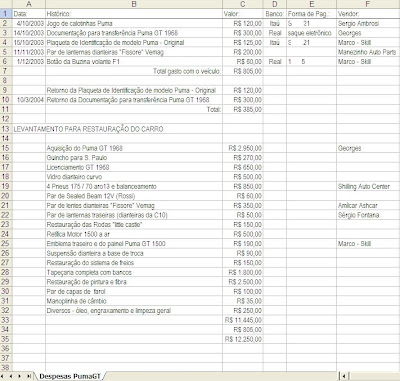The image size is (400, 381).
Task: Click vendor cell 'Sérgio Fontana'
Action: (x=368, y=215)
